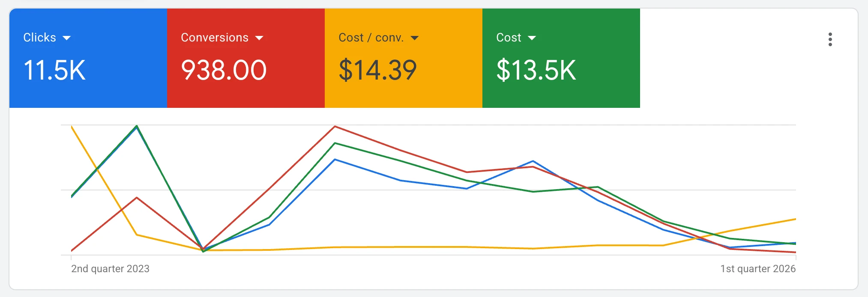Click the blue Clicks line's right-side peak
The image size is (868, 297).
click(533, 161)
